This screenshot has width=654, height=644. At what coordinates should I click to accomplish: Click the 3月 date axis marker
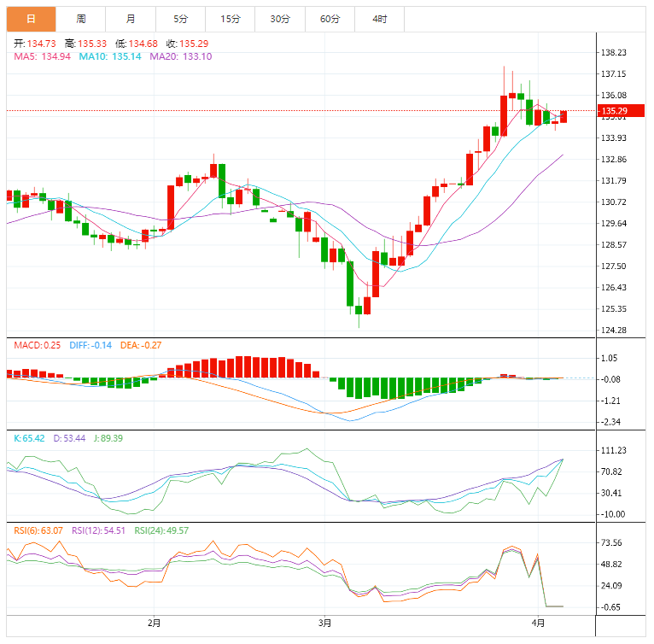pos(324,624)
